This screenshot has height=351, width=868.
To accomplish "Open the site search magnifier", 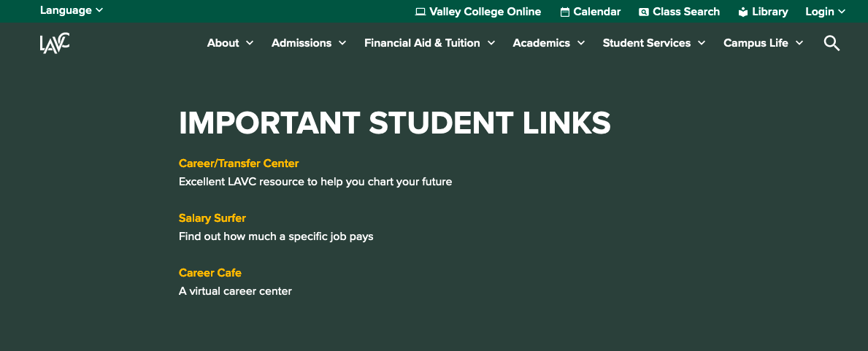I will point(831,43).
